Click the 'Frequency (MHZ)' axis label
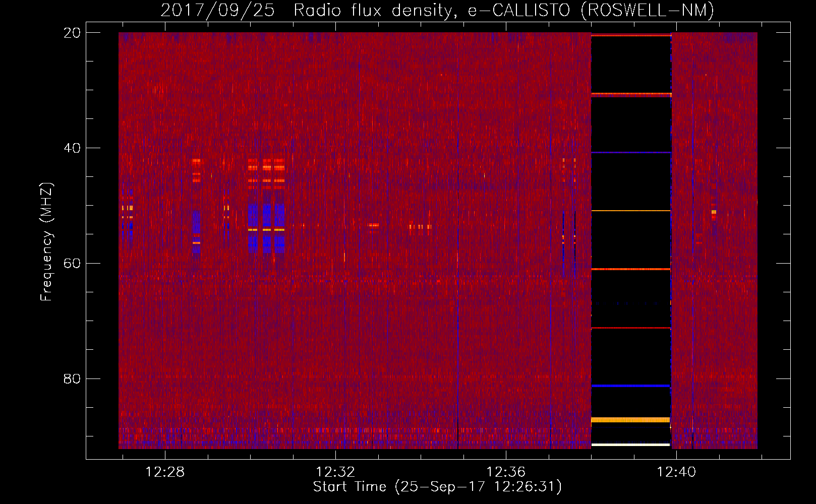Screen dimensions: 816x504 [x=46, y=242]
